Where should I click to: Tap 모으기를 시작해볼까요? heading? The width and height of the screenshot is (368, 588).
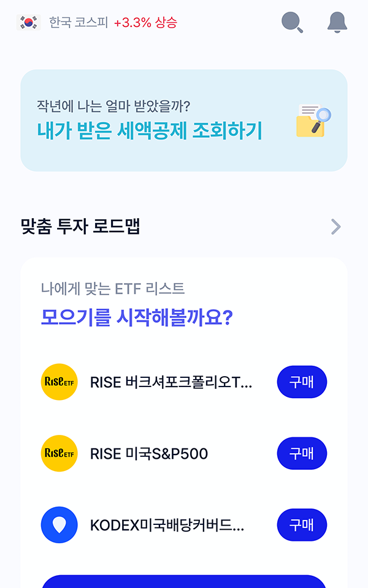click(136, 317)
